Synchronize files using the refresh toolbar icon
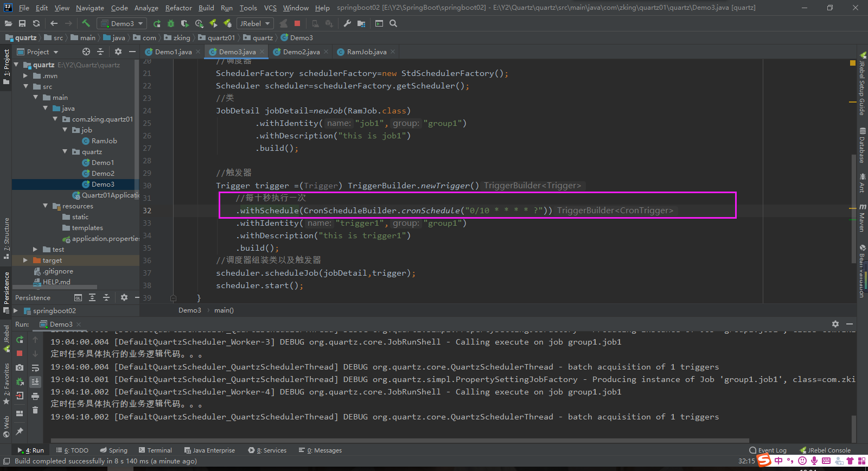The height and width of the screenshot is (471, 868). point(36,23)
